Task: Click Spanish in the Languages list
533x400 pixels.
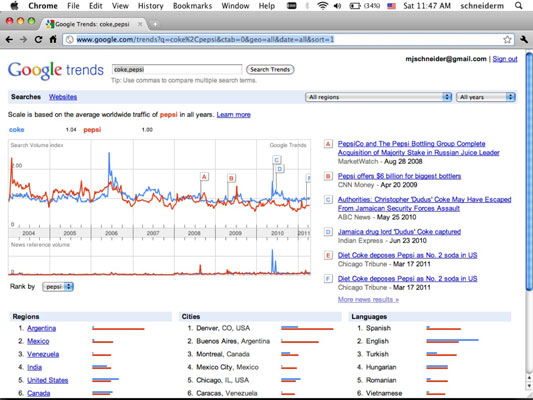Action: (x=378, y=328)
